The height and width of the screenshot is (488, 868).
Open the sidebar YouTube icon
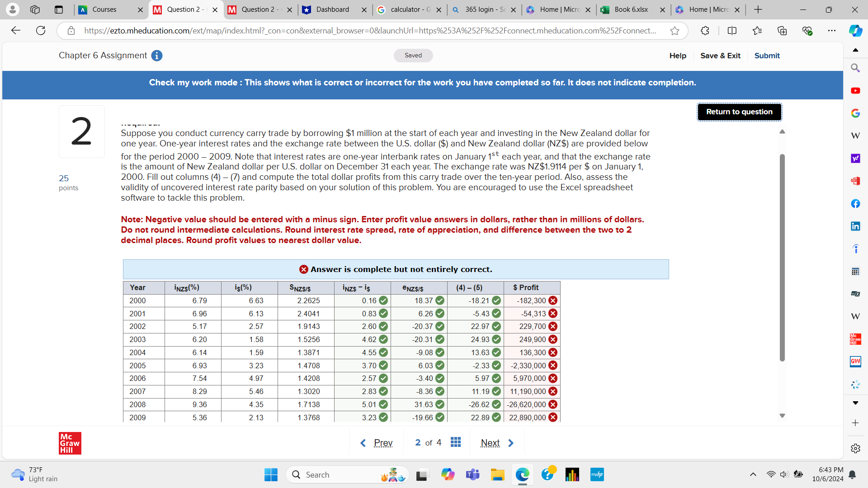tap(855, 91)
